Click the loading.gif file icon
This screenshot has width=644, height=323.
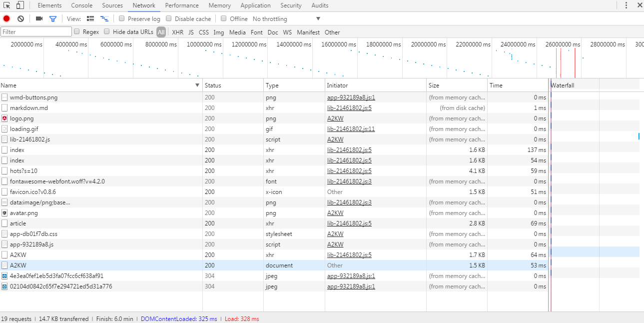point(4,129)
